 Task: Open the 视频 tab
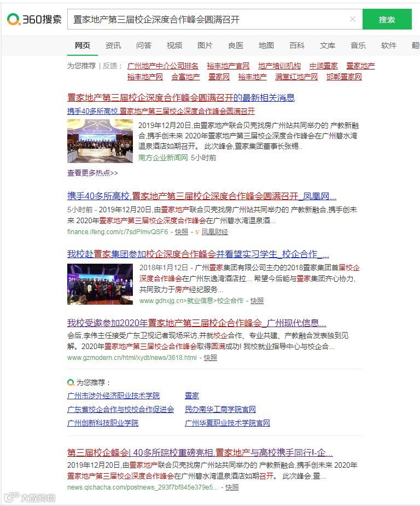click(x=174, y=45)
